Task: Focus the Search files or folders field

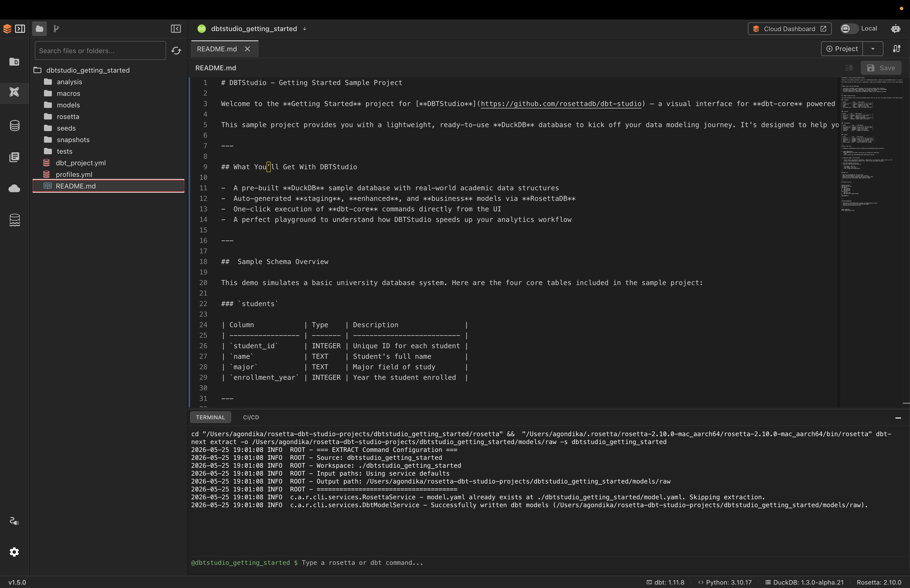Action: pos(100,51)
